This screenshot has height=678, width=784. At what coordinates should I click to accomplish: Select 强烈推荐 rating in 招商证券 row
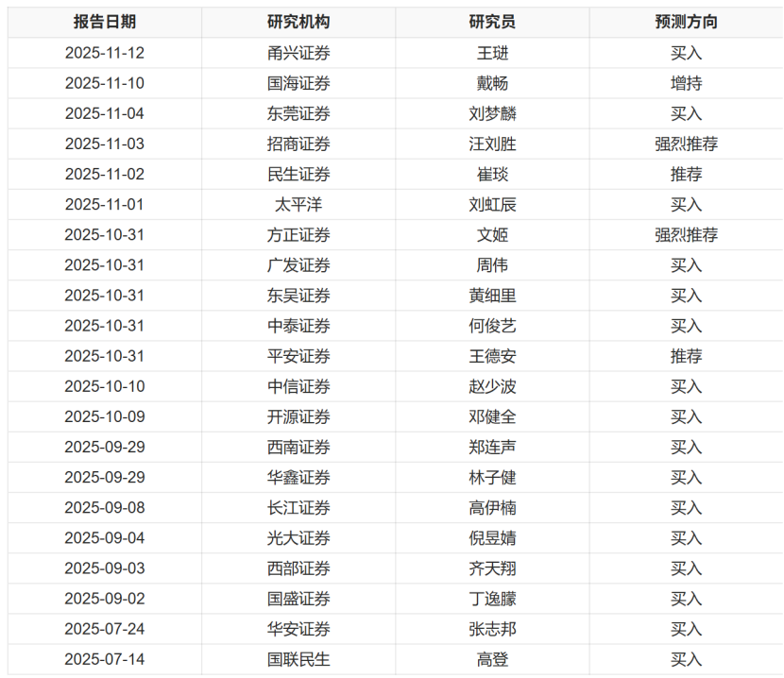686,144
